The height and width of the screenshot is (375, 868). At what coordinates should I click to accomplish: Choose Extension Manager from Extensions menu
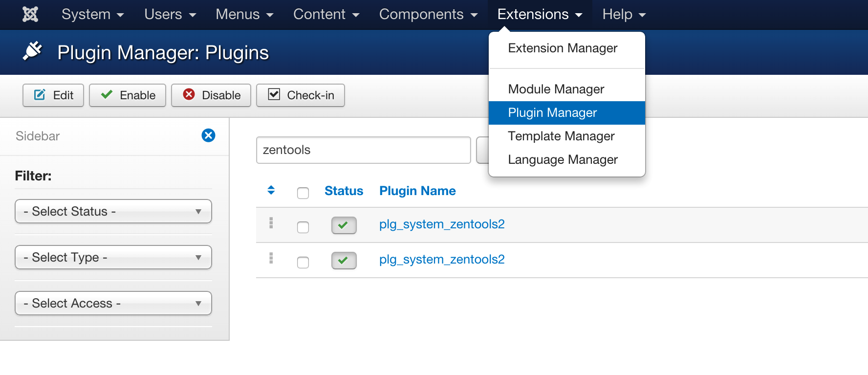[x=567, y=48]
